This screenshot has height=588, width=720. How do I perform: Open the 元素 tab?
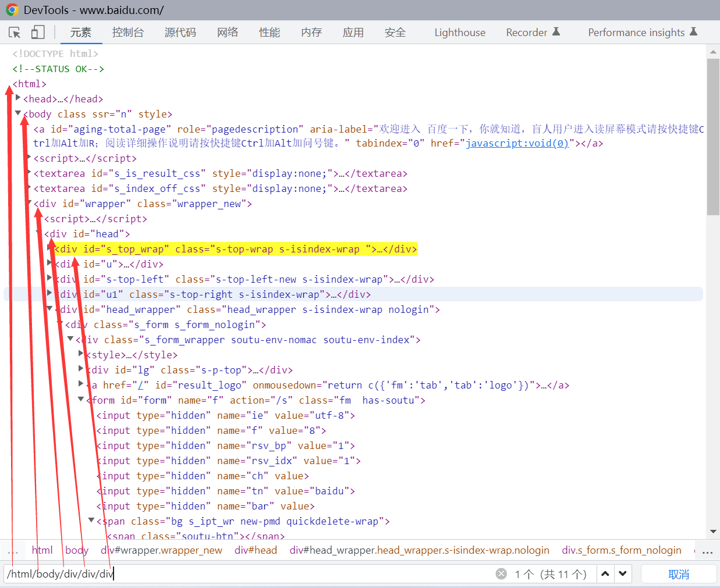tap(81, 33)
